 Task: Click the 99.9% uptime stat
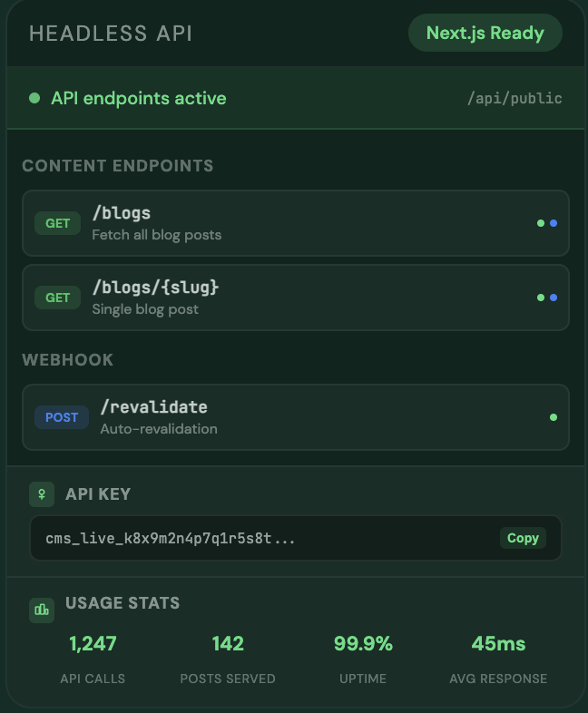363,644
